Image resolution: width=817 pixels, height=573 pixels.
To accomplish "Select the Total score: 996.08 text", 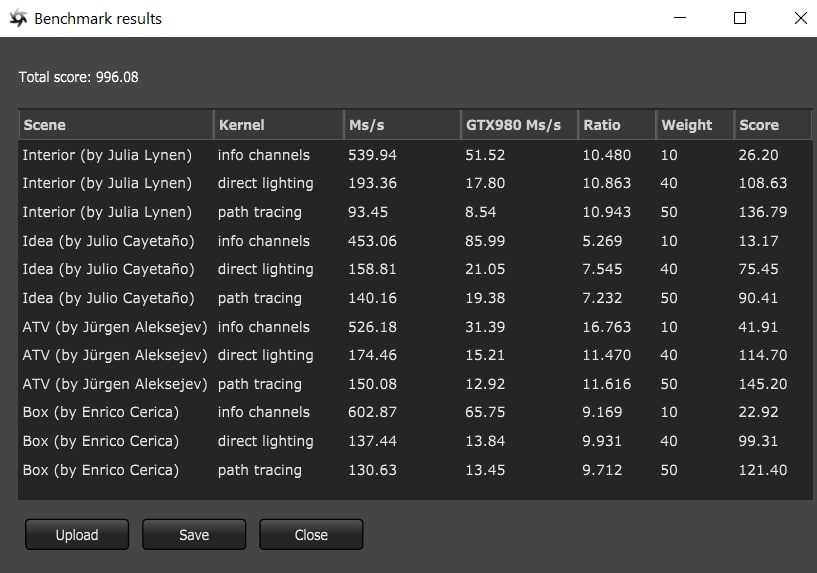I will [79, 77].
